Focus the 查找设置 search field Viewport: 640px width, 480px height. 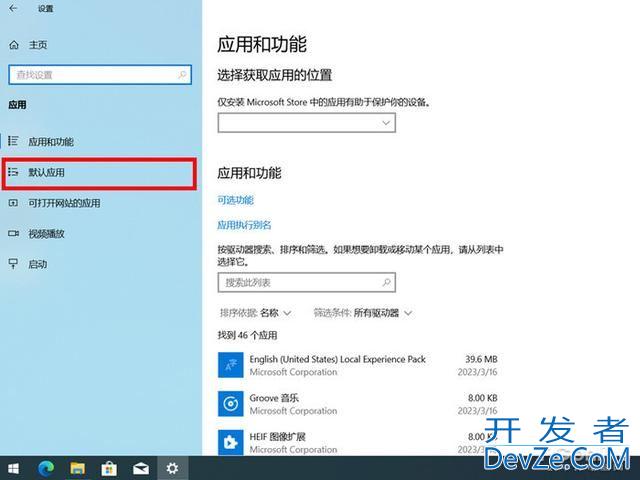[x=100, y=75]
